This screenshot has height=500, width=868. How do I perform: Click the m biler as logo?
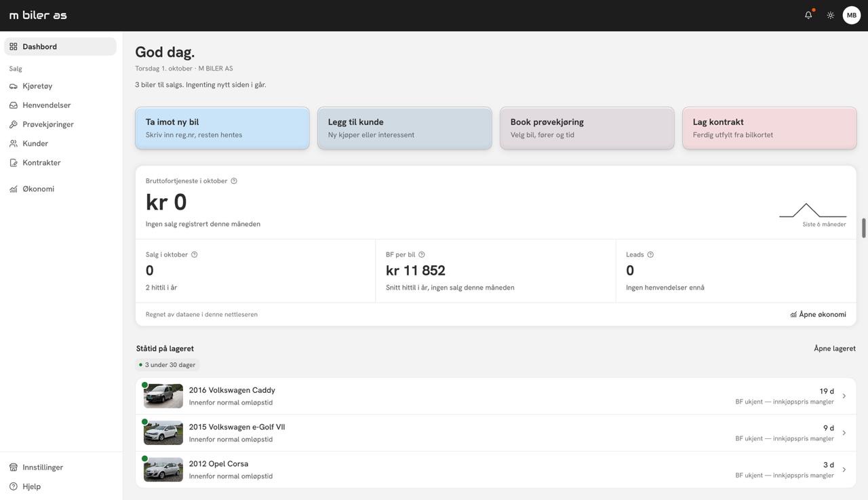[x=38, y=15]
